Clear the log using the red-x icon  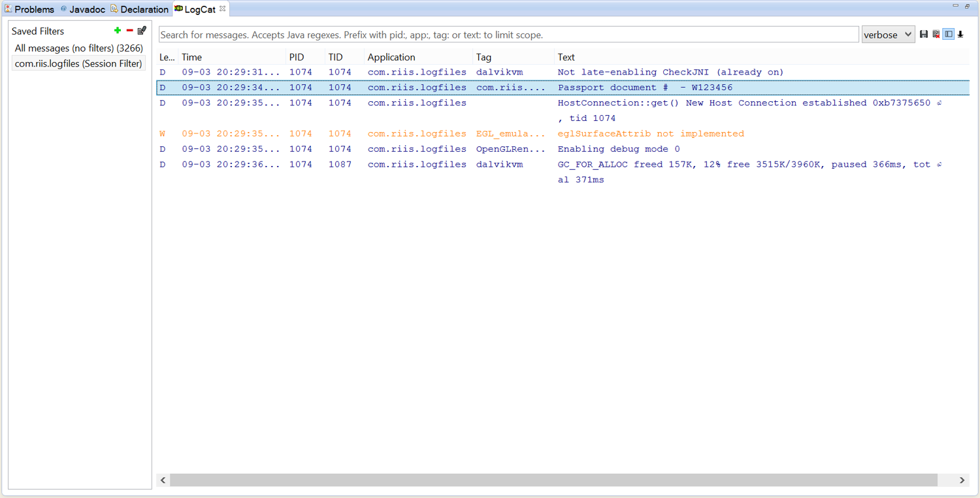[936, 34]
